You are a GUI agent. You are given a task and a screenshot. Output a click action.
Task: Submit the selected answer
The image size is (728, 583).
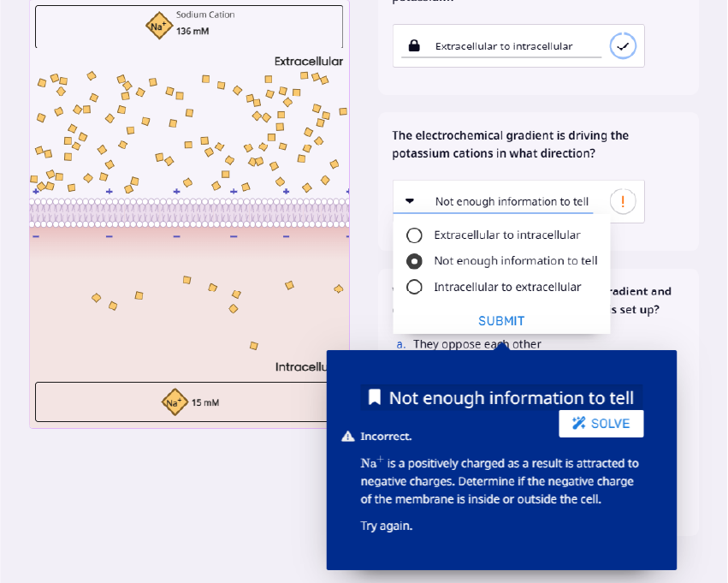(x=501, y=321)
